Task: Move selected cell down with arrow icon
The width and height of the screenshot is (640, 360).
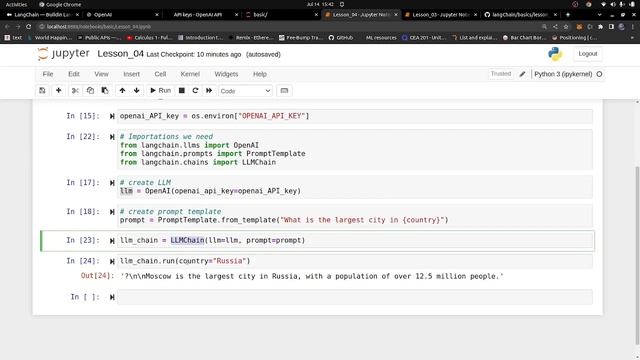Action: pyautogui.click(x=137, y=91)
